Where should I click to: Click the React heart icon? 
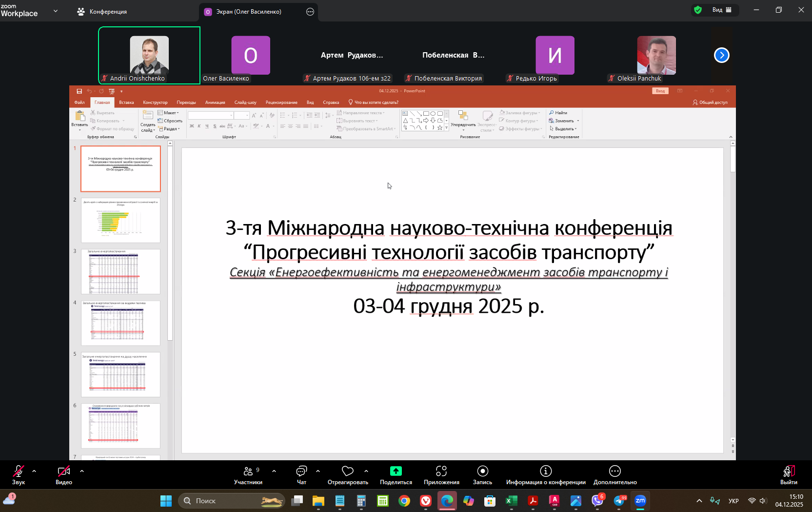[347, 471]
